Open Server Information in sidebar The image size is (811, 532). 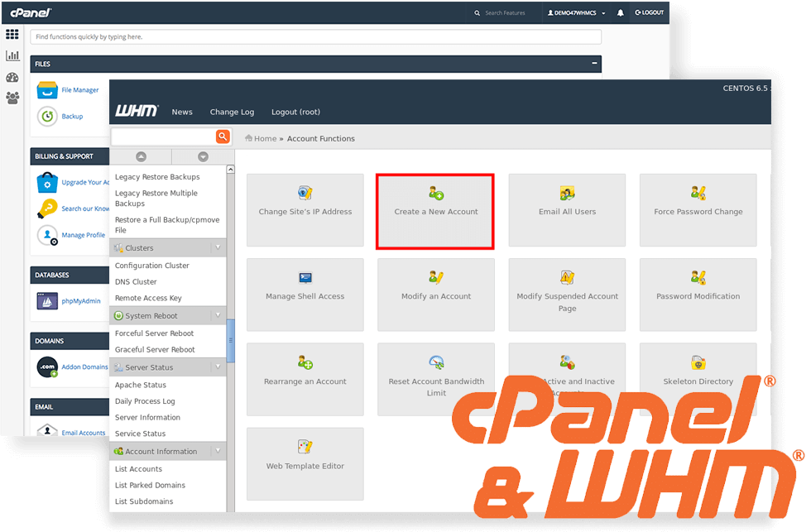(x=147, y=417)
